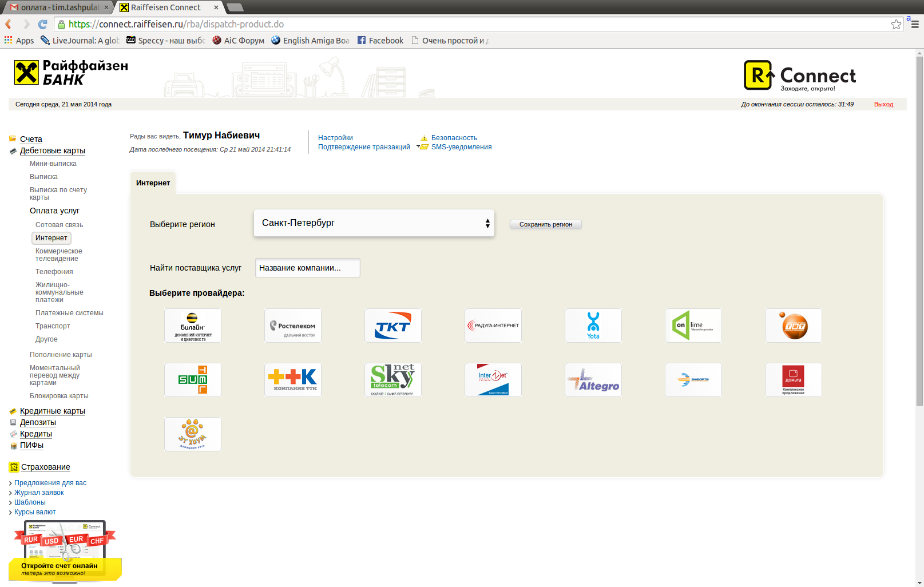Choose the SkyNet telecom provider tile
924x587 pixels.
click(393, 380)
